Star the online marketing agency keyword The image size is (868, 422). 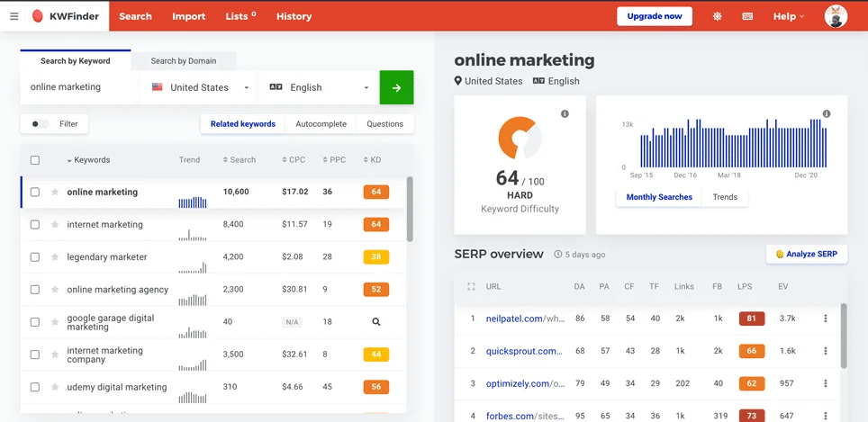[x=55, y=289]
